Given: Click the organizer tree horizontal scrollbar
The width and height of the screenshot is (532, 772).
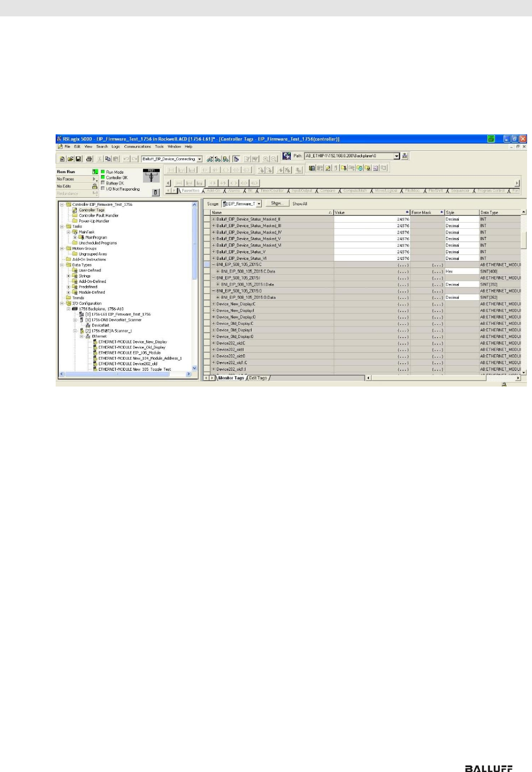Looking at the screenshot, I should (125, 374).
